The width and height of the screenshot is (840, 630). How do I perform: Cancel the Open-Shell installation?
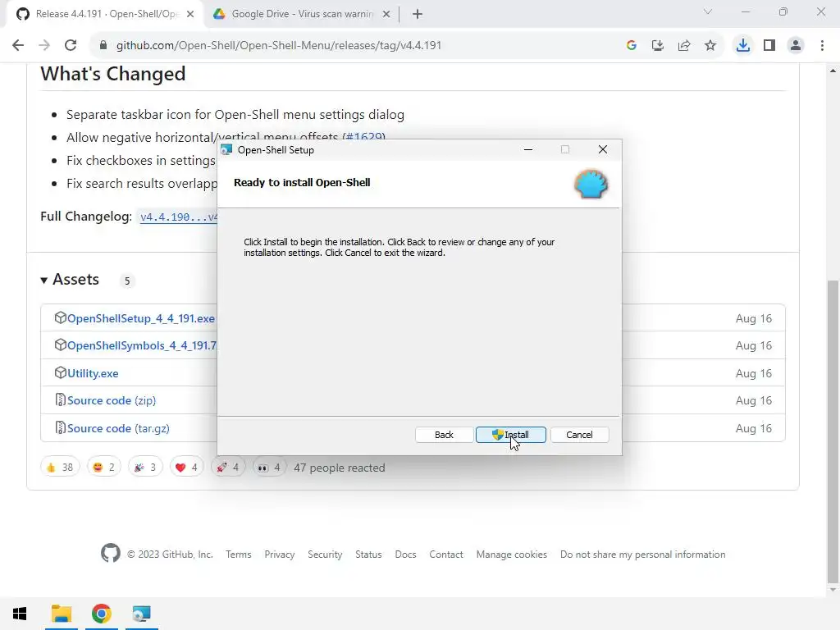click(579, 435)
